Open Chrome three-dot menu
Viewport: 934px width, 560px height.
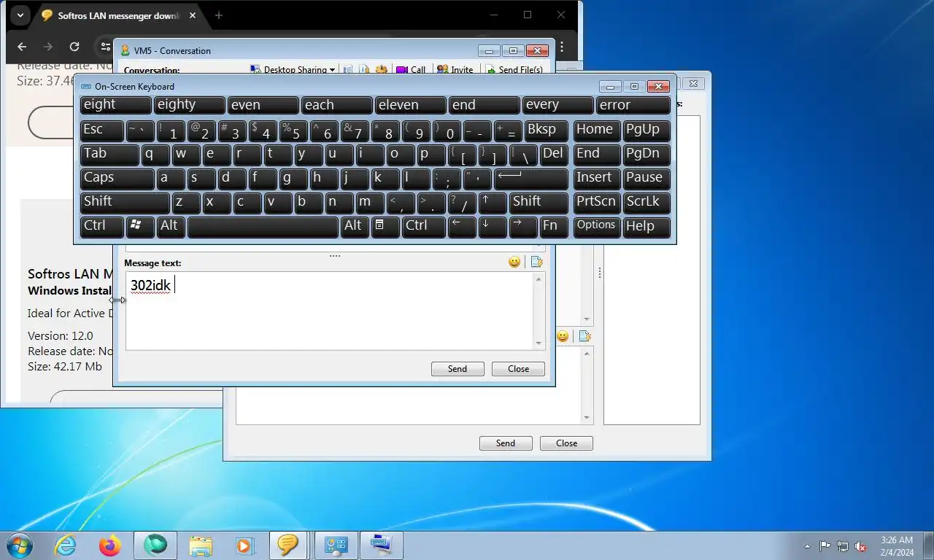click(x=562, y=47)
